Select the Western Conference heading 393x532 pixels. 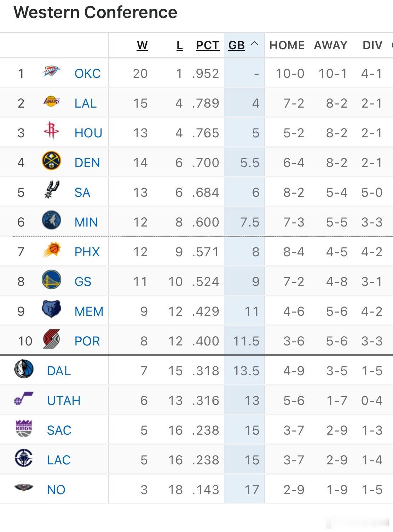pos(95,12)
